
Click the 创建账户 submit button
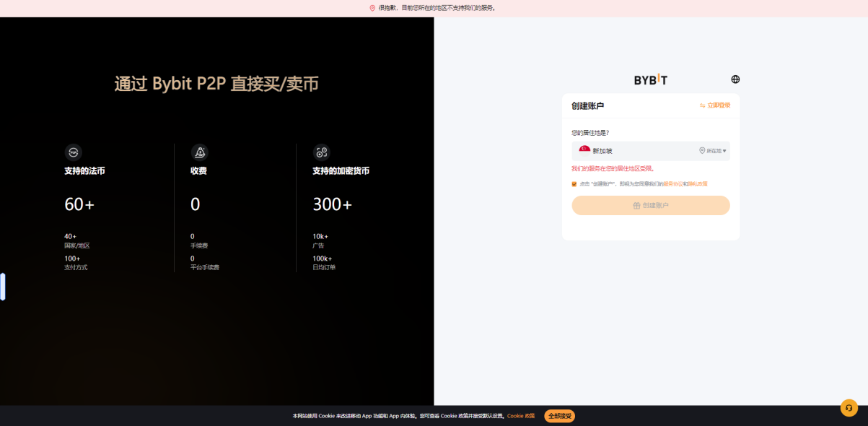[x=651, y=205]
